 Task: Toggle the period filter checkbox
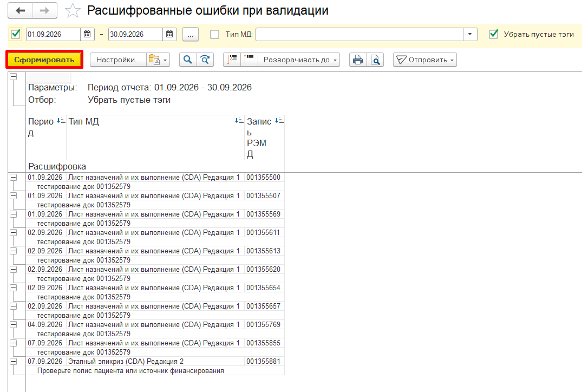(16, 34)
